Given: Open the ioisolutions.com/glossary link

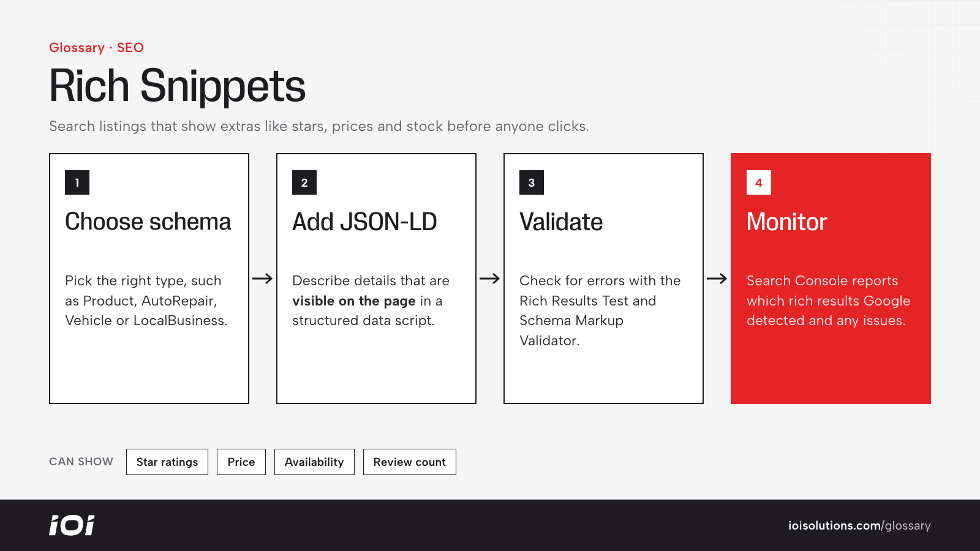Looking at the screenshot, I should pos(859,525).
